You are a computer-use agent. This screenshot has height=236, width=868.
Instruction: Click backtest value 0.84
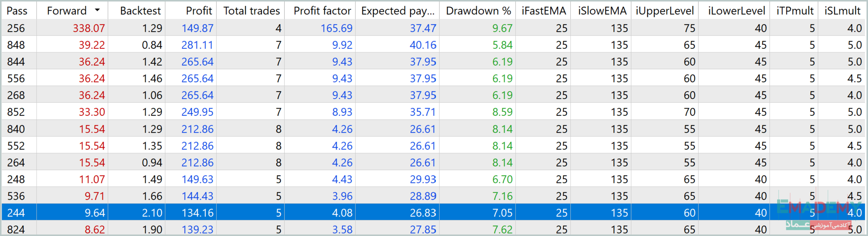point(152,45)
